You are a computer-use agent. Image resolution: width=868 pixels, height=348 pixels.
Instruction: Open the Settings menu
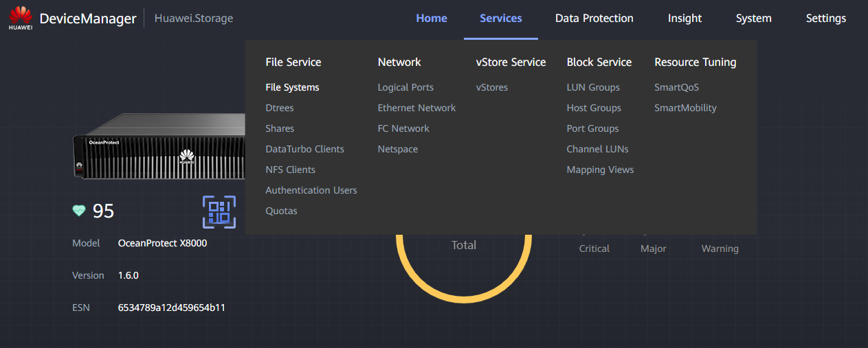826,19
